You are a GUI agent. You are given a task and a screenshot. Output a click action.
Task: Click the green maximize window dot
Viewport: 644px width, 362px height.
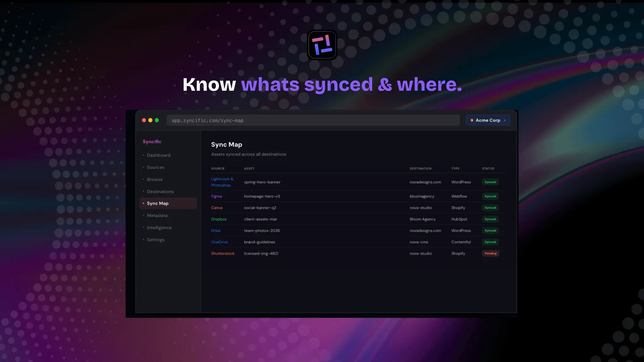point(157,120)
